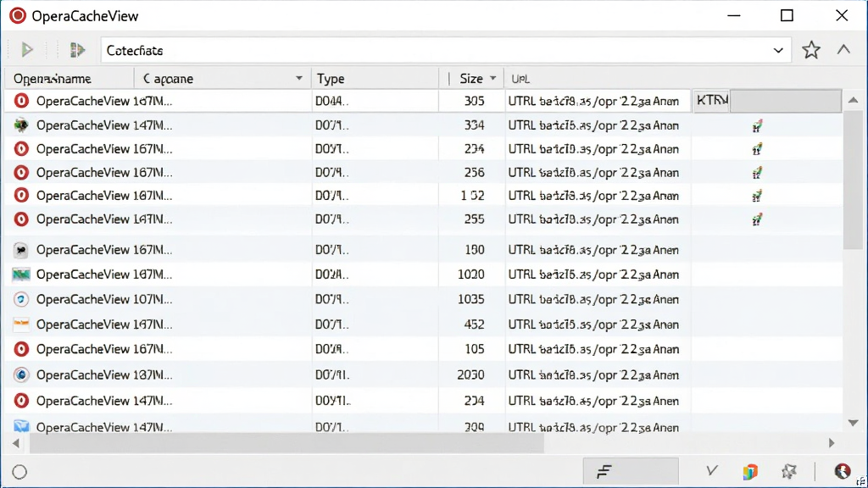Select the size value 1035 cell
Screen dimensions: 868x488
[471, 299]
